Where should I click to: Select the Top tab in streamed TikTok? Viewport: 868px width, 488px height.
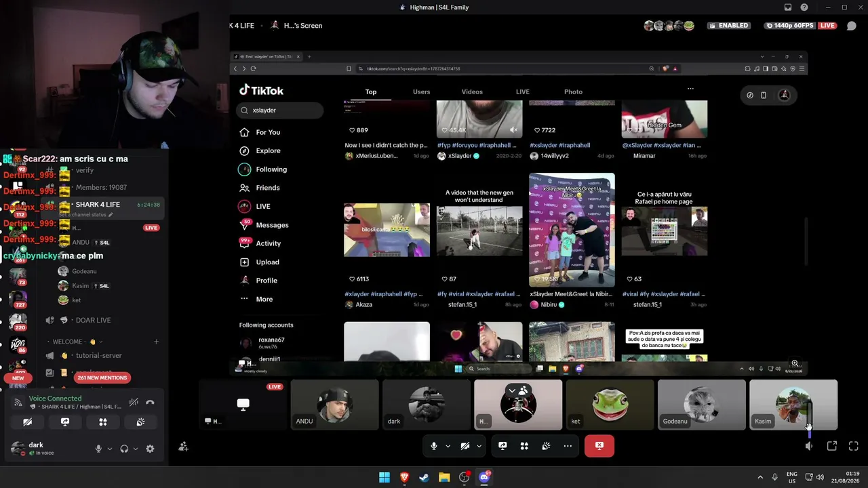pos(371,91)
